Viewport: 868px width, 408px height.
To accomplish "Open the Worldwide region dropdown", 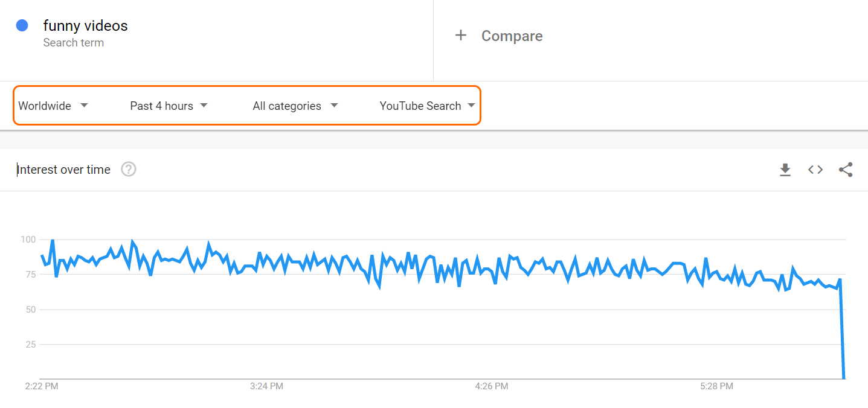I will click(x=53, y=106).
